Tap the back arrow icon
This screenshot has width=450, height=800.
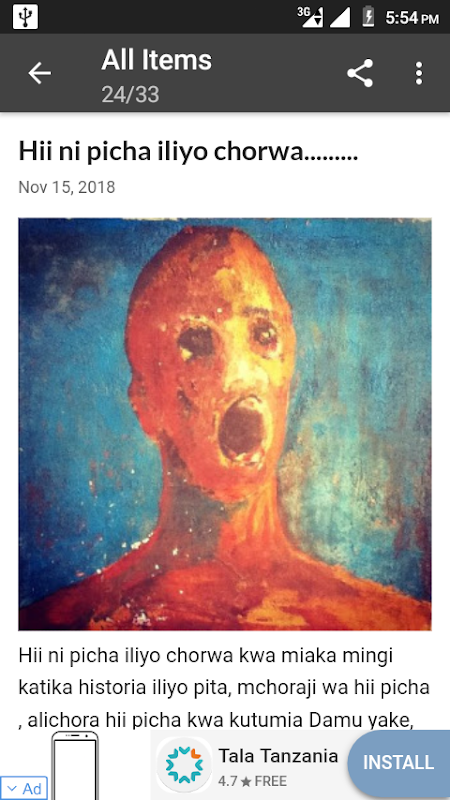[x=39, y=73]
